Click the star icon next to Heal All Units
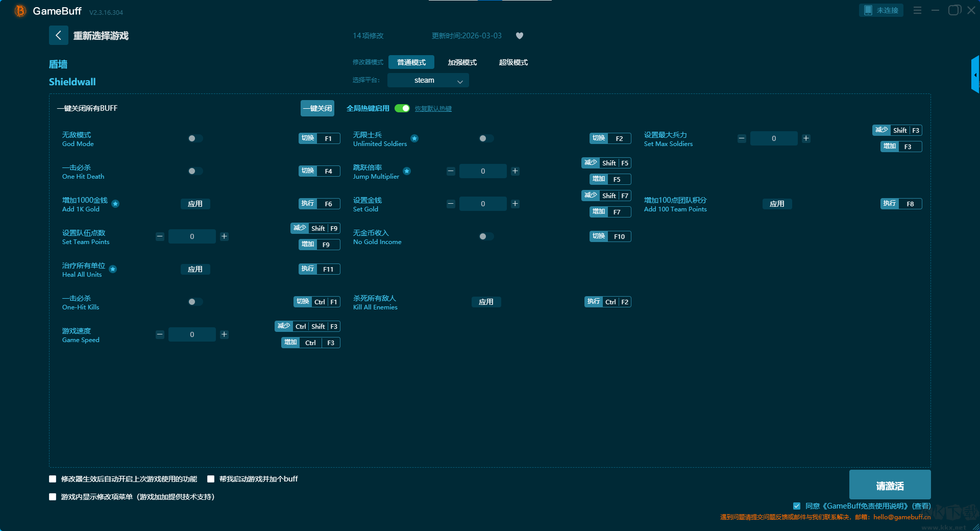This screenshot has width=980, height=531. pos(113,269)
